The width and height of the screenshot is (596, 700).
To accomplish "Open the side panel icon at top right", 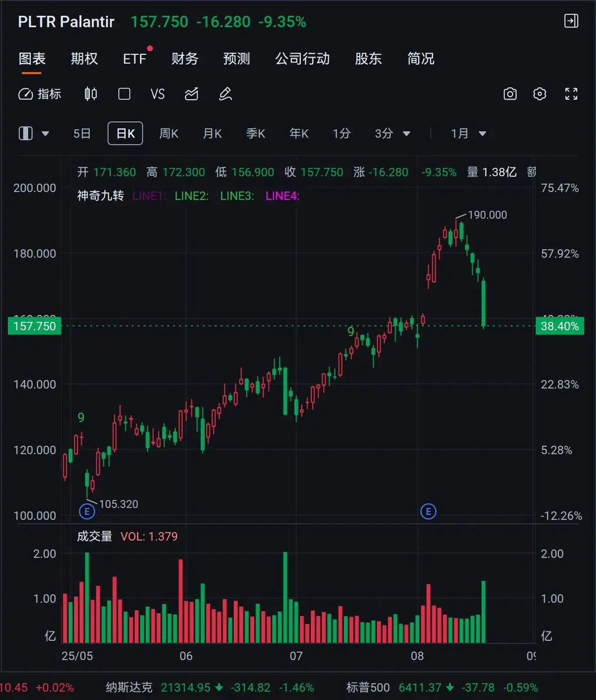I will [x=571, y=21].
